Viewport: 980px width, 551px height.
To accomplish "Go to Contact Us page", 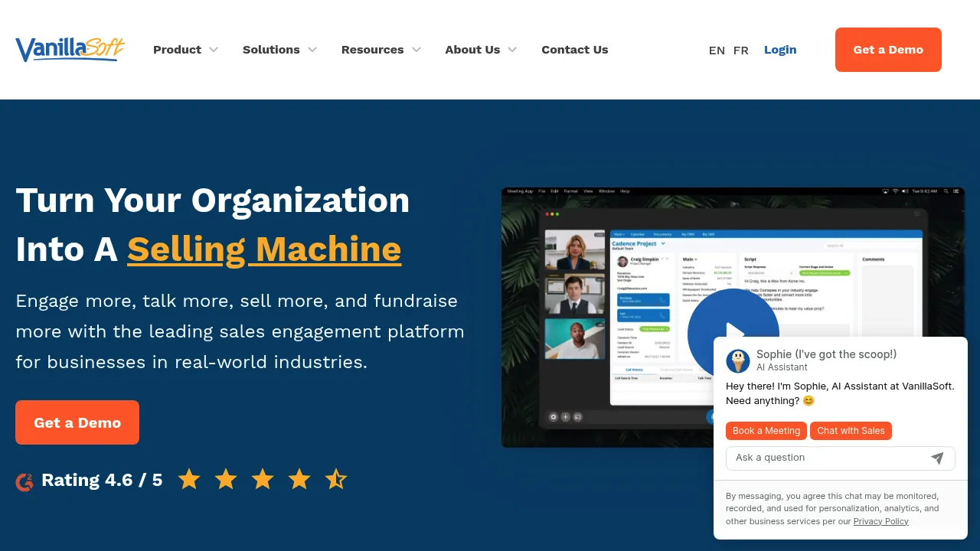I will (x=574, y=50).
